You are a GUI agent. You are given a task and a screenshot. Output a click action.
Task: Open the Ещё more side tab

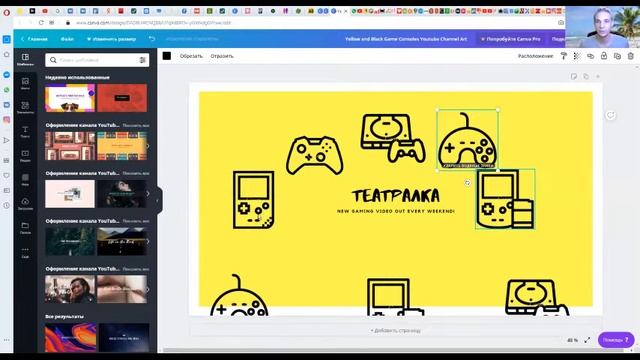[25, 252]
